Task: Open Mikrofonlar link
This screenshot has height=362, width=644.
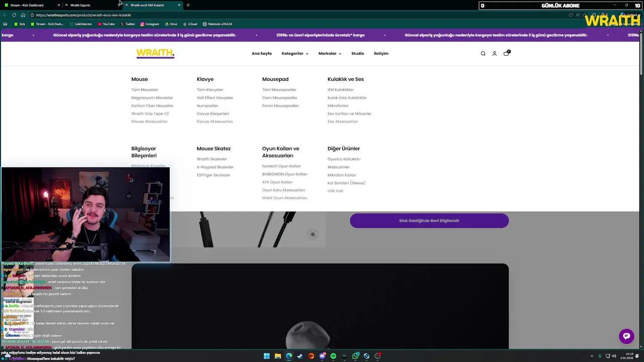Action: click(338, 106)
